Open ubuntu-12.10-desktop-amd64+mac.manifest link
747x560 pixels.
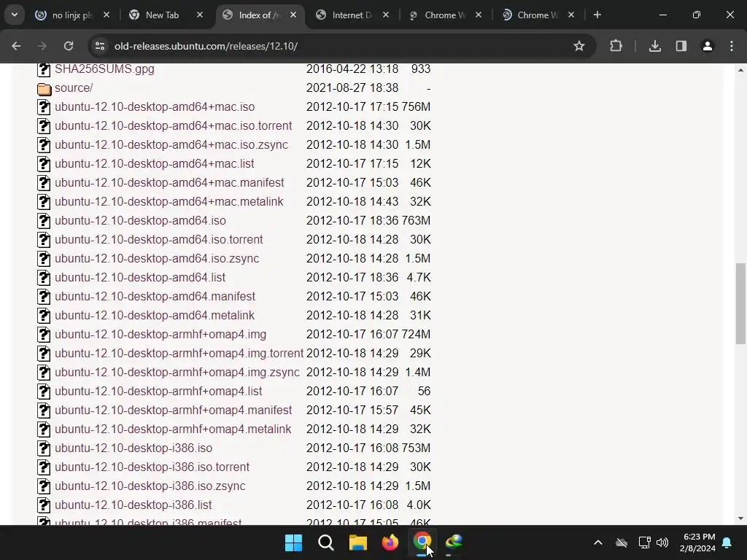169,182
